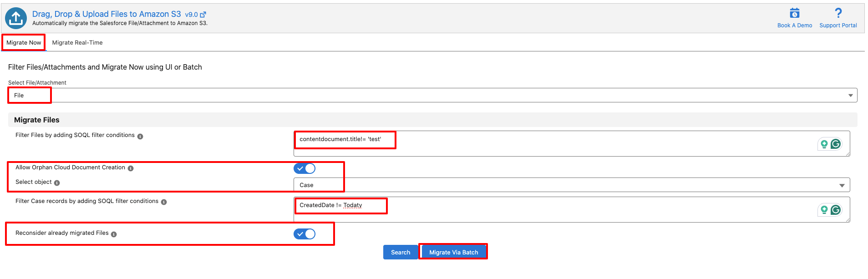Toggle Reconsider already migrated Files switch
The image size is (868, 279).
pos(305,234)
